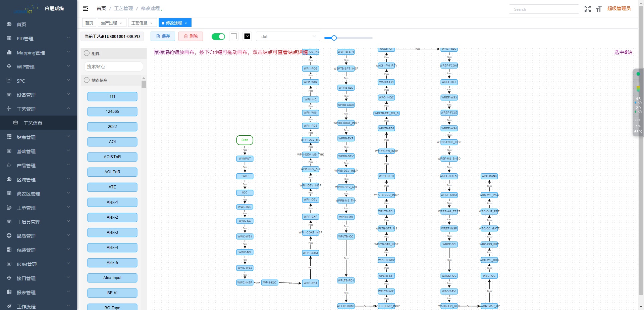This screenshot has height=310, width=644.
Task: Click the SPC sidebar icon
Action: point(9,81)
